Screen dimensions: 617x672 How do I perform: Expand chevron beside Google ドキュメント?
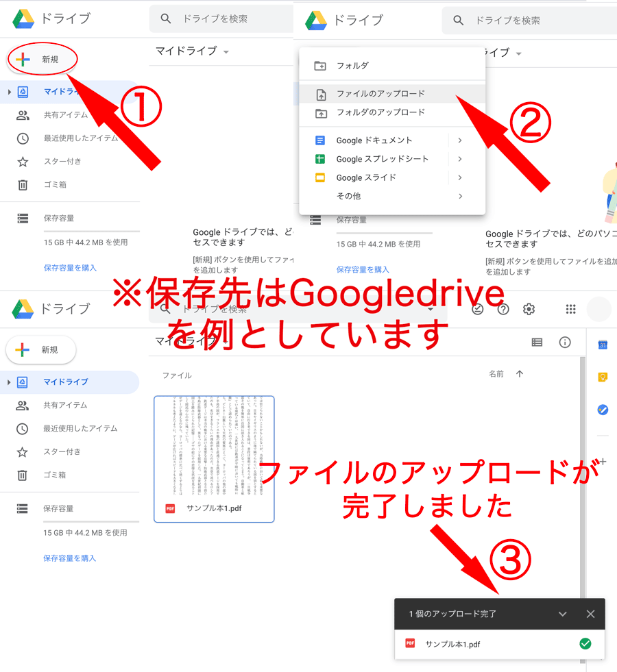[x=459, y=140]
